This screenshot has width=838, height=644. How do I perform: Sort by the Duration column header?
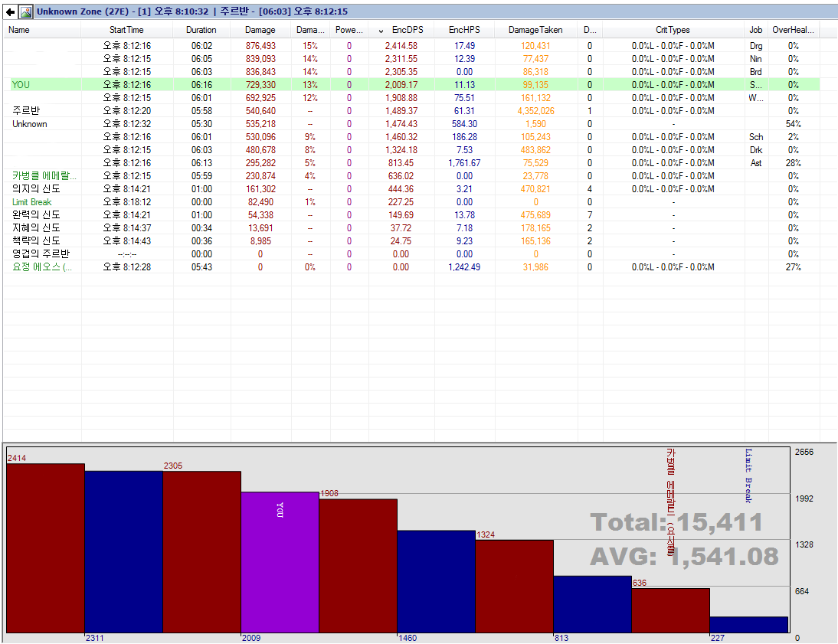coord(201,30)
